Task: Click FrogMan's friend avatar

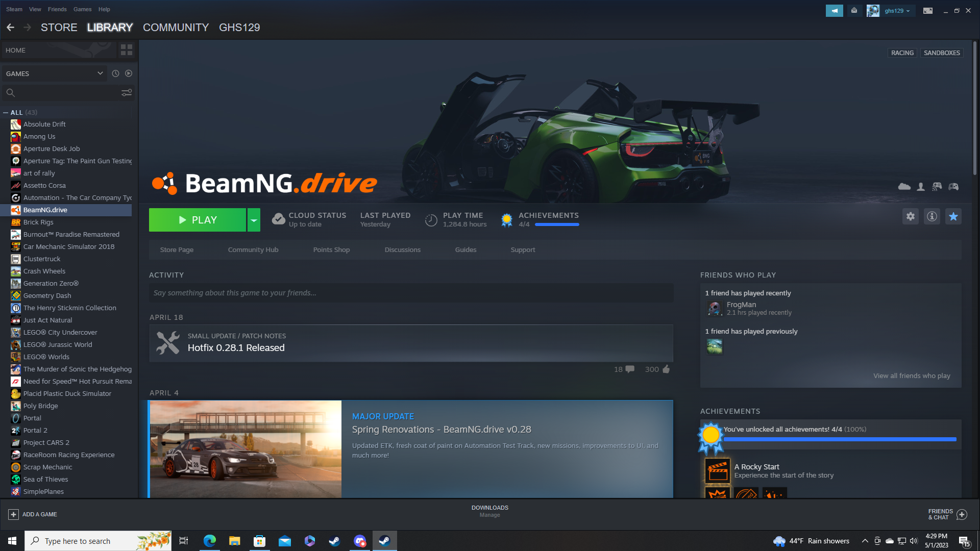Action: coord(715,308)
